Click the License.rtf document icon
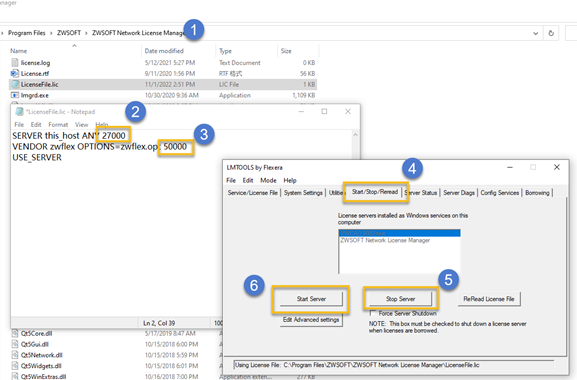Image resolution: width=577 pixels, height=380 pixels. click(15, 74)
